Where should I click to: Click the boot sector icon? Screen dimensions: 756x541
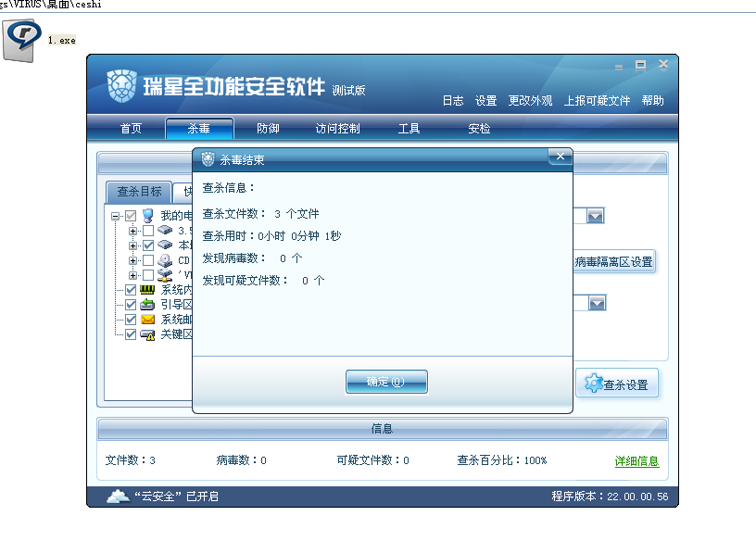point(147,304)
